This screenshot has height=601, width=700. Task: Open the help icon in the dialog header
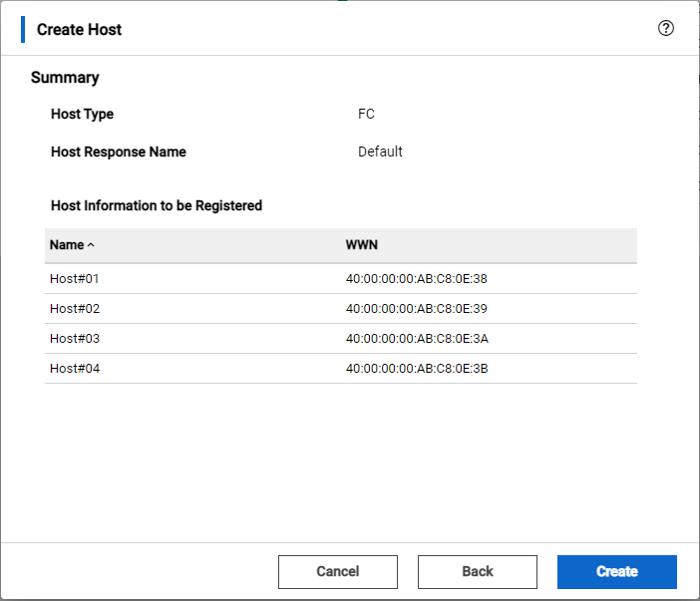tap(666, 28)
